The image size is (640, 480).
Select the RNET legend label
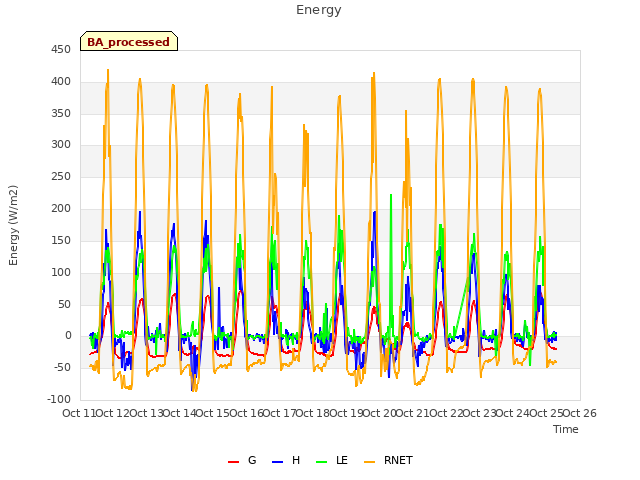point(398,460)
